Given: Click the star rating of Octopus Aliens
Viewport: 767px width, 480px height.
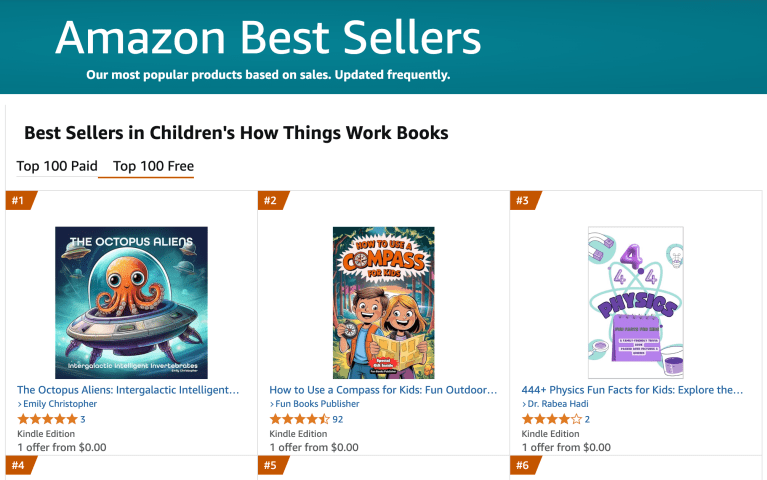Looking at the screenshot, I should pyautogui.click(x=47, y=419).
